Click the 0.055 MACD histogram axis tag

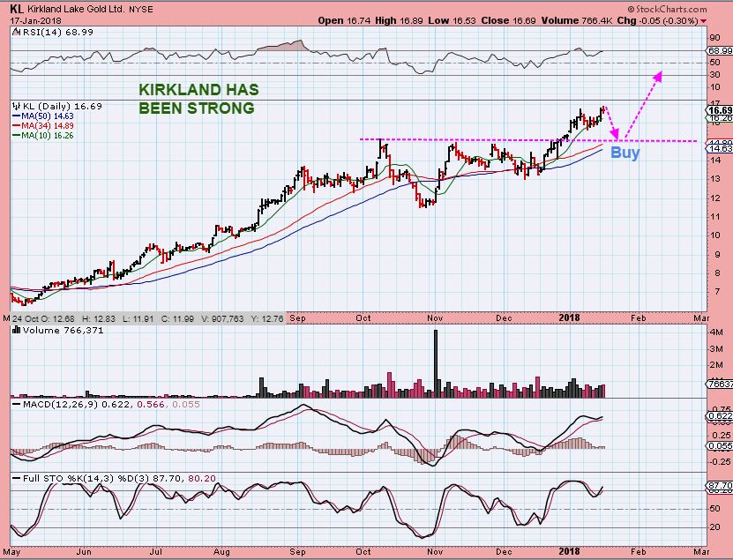721,446
